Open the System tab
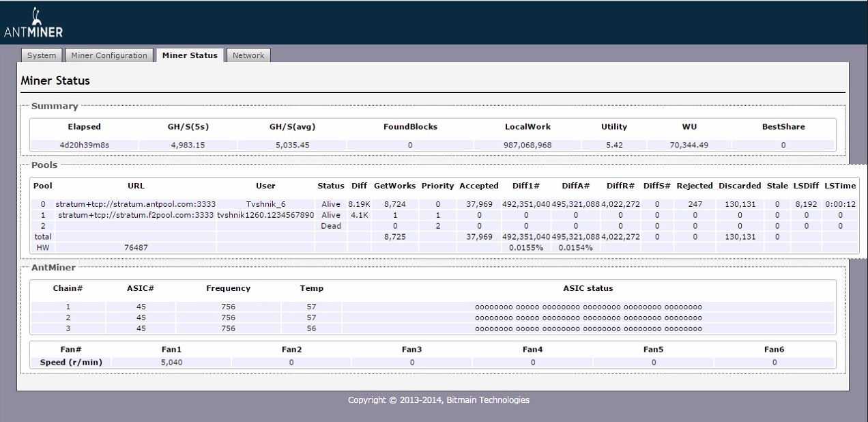This screenshot has height=422, width=868. coord(42,55)
